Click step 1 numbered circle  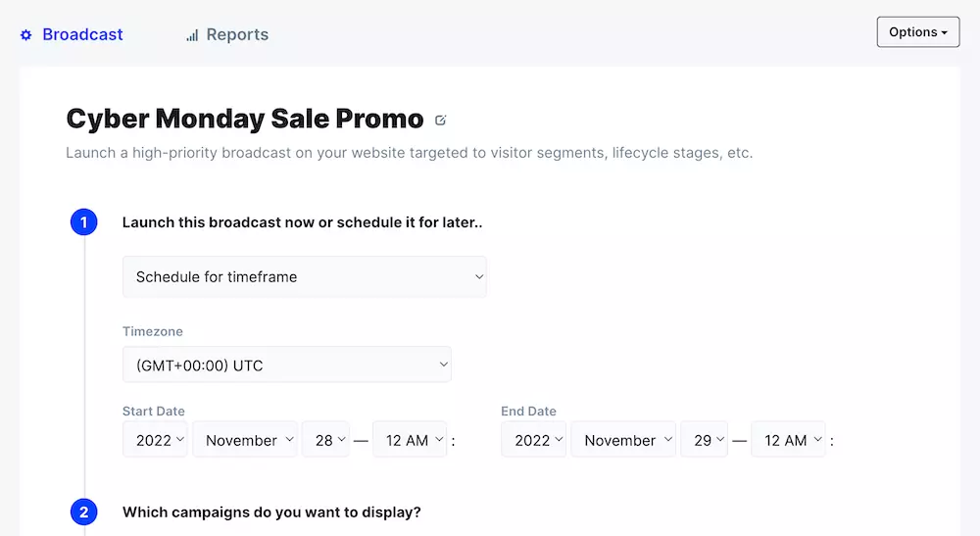pyautogui.click(x=83, y=222)
